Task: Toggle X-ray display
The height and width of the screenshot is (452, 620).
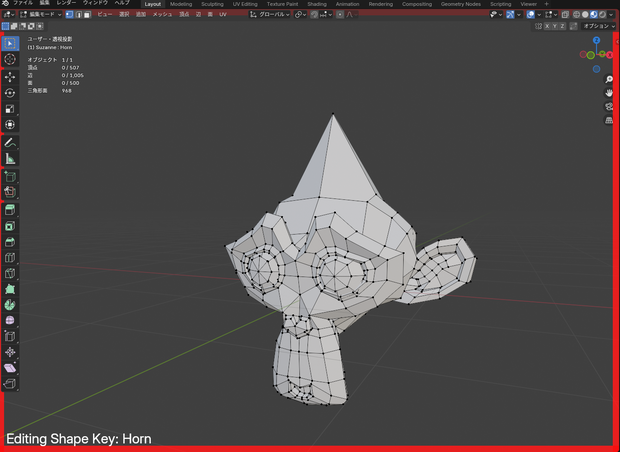Action: [565, 15]
